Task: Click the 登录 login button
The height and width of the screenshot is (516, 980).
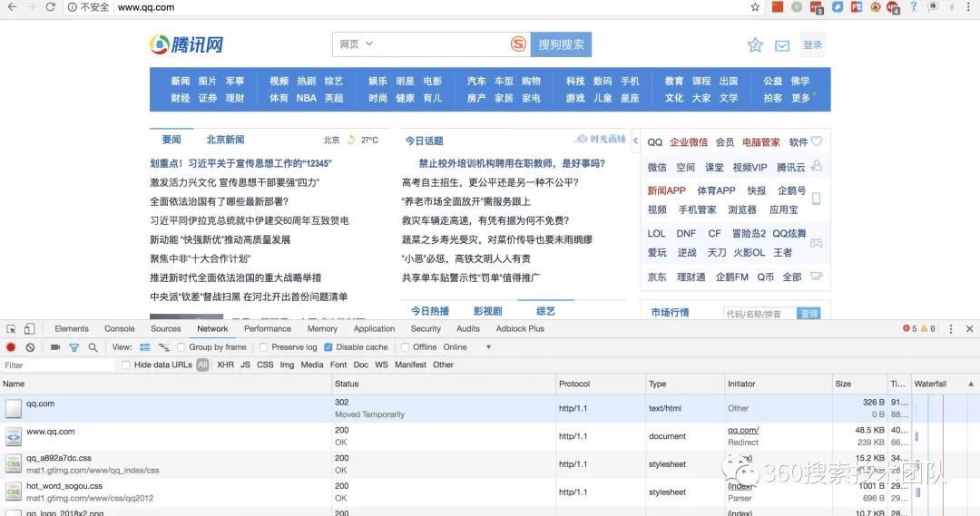Action: [812, 45]
